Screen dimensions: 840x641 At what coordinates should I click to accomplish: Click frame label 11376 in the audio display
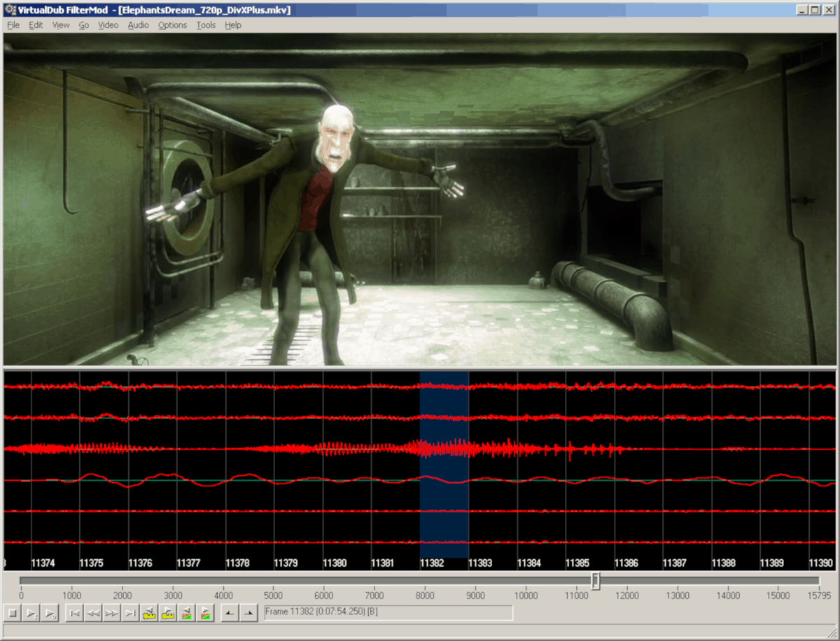(x=141, y=563)
